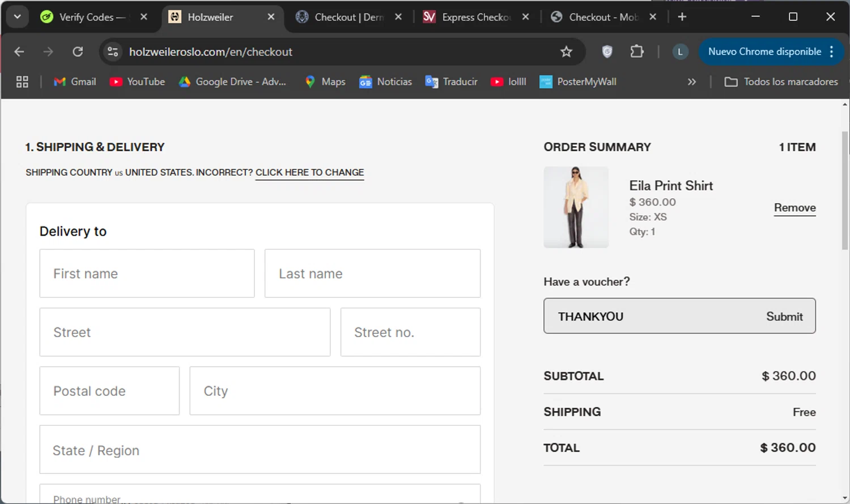850x504 pixels.
Task: Close the Holzweiler tab
Action: point(271,17)
